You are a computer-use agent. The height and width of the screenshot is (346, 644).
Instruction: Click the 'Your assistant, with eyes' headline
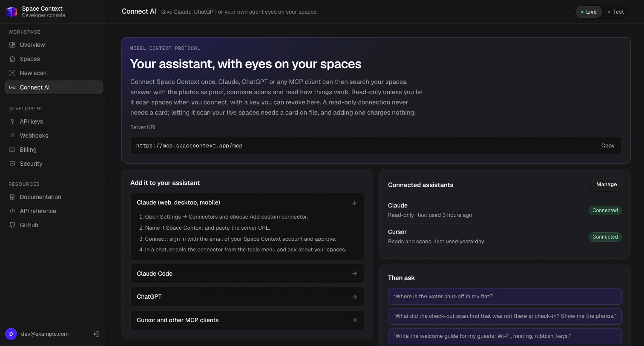pyautogui.click(x=246, y=64)
